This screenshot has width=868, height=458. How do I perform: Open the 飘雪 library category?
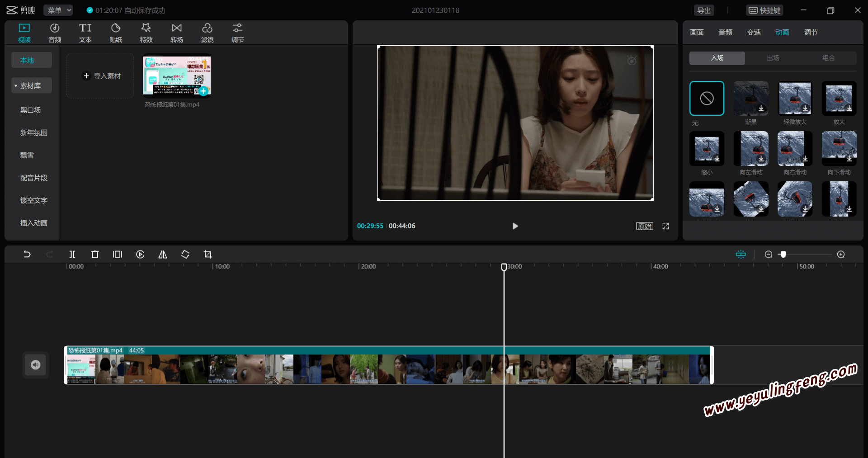27,155
